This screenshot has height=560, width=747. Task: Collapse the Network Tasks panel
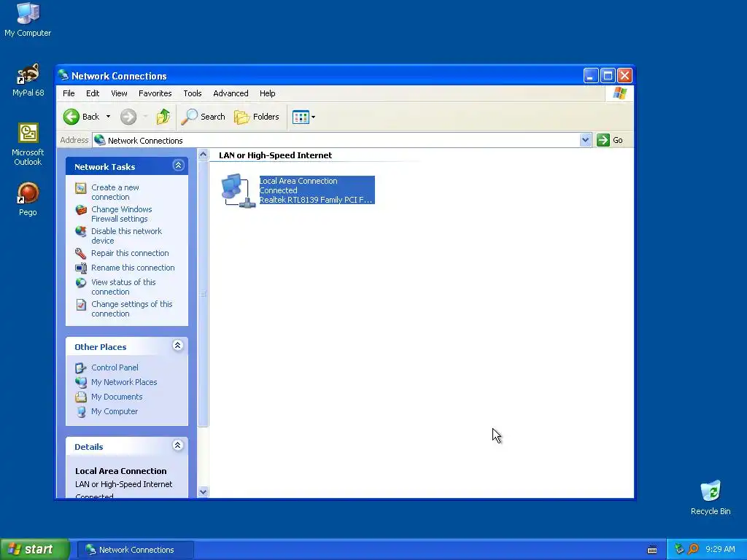click(178, 166)
